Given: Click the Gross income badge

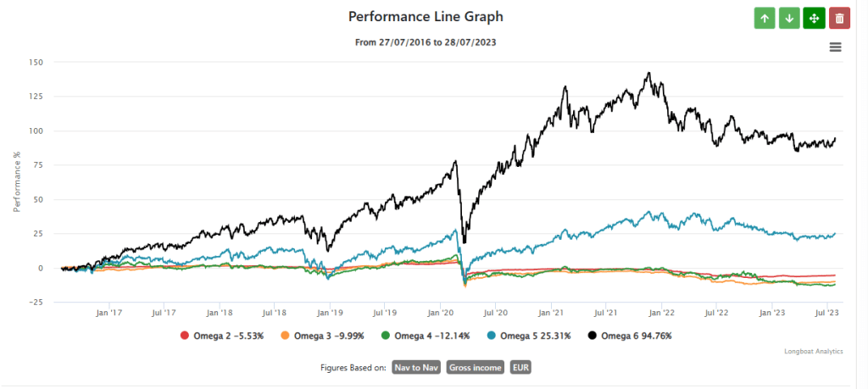Looking at the screenshot, I should 475,368.
